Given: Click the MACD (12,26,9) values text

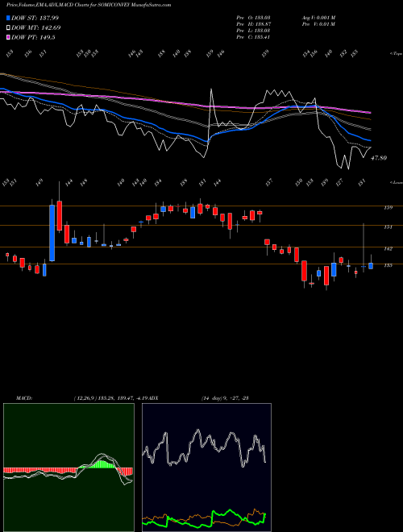Looking at the screenshot, I should point(110,397).
